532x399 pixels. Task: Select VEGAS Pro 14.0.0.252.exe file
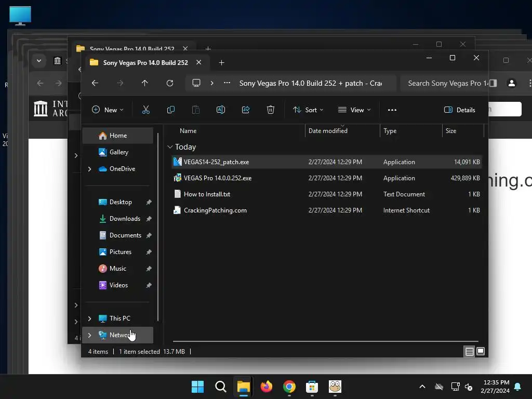326,178
